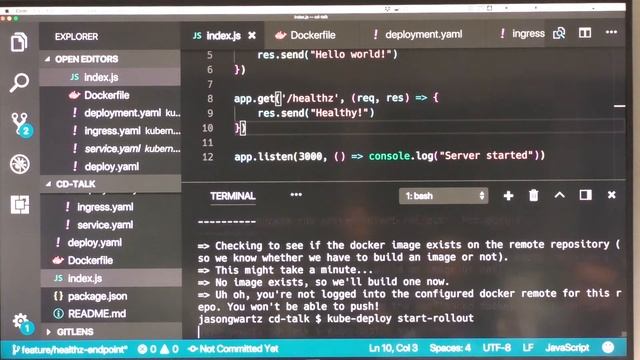
Task: Change language mode via JavaScript
Action: point(567,348)
